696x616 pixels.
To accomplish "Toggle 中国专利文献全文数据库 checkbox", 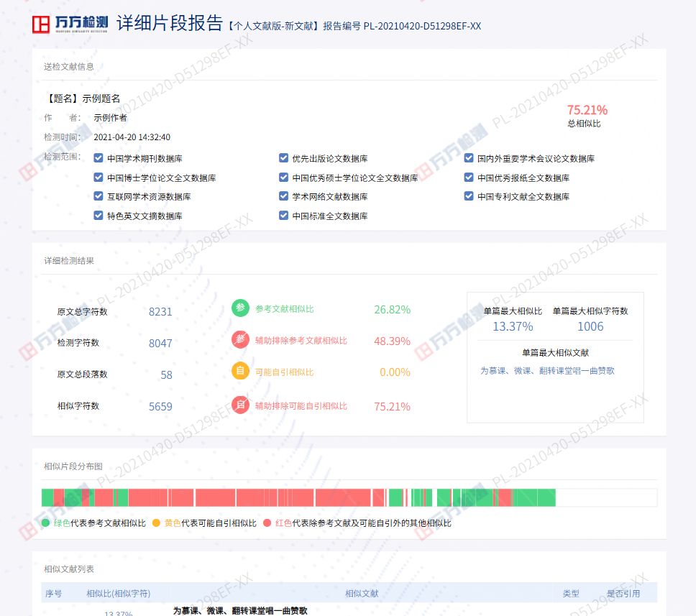I will pos(469,196).
